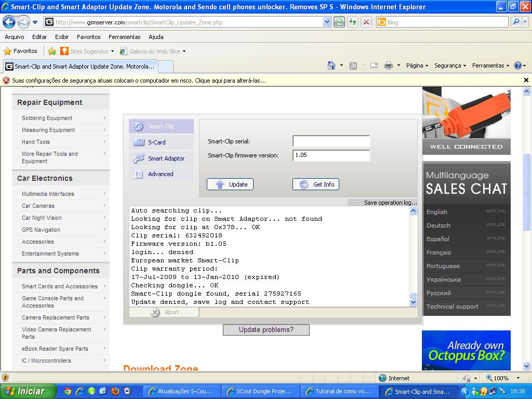Image resolution: width=532 pixels, height=399 pixels.
Task: Open the Segurança dropdown menu
Action: [450, 65]
